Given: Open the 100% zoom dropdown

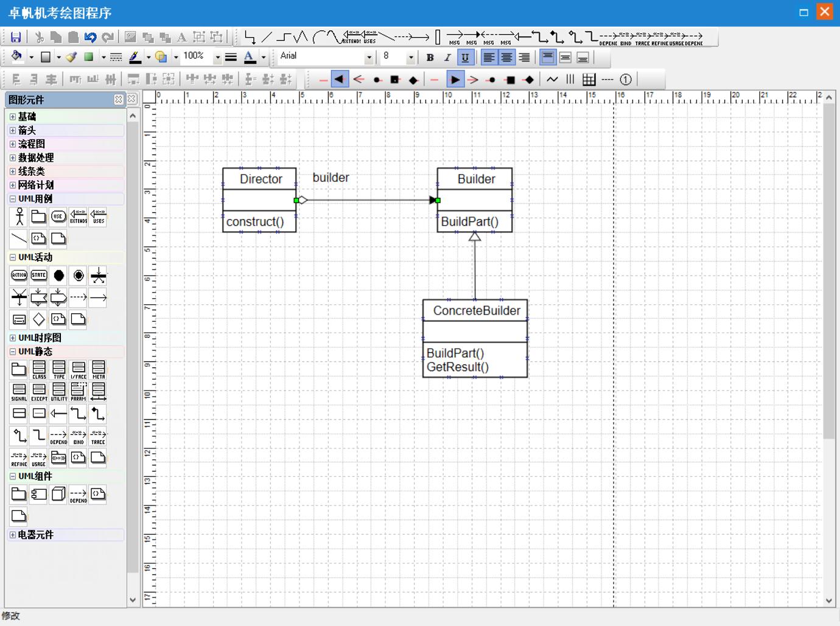Looking at the screenshot, I should (x=217, y=57).
